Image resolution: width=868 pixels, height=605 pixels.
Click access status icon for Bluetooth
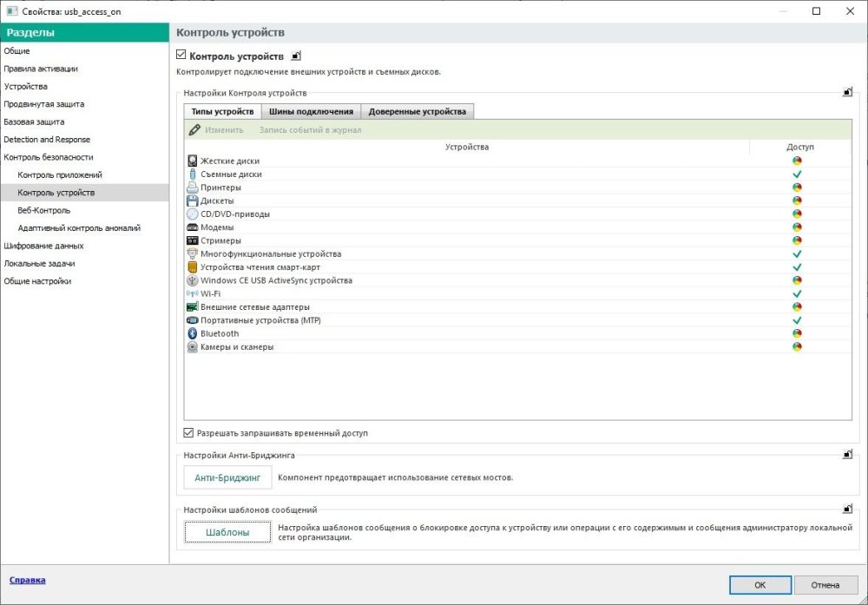[797, 333]
